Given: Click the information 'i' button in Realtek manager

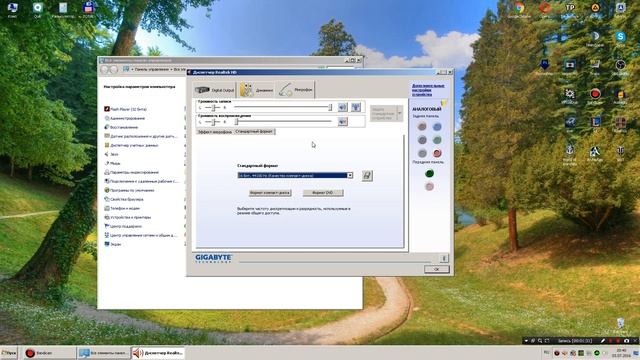Looking at the screenshot, I should click(x=444, y=258).
